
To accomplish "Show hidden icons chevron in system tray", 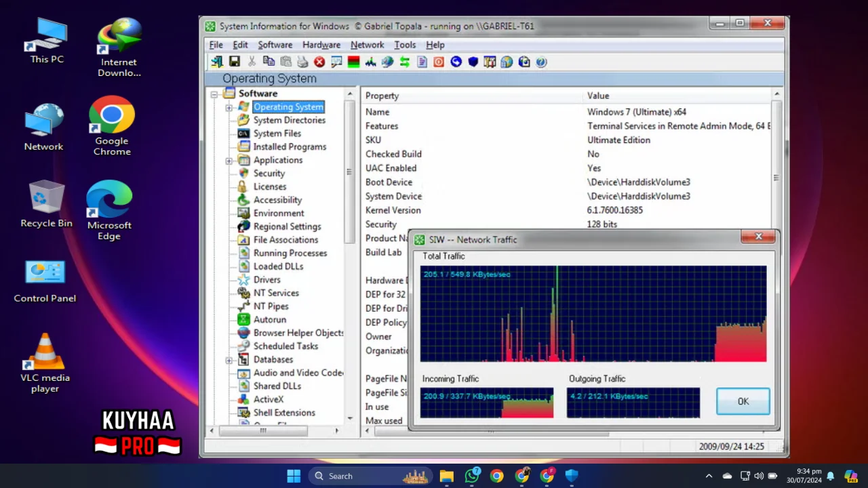I will click(x=709, y=476).
